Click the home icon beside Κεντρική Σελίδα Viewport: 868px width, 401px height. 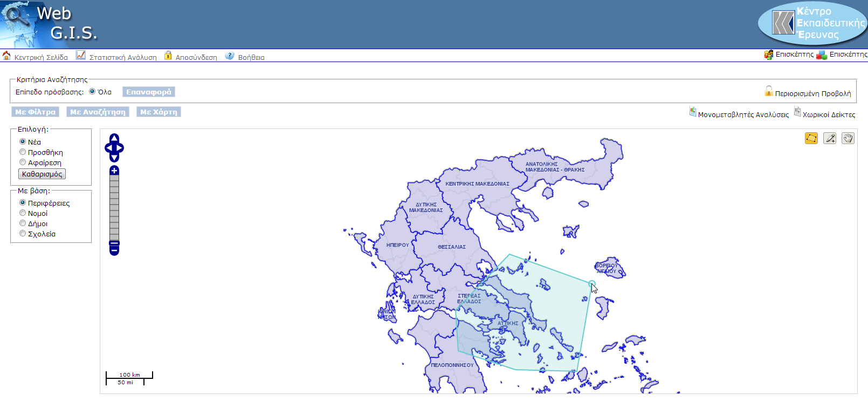pos(6,56)
